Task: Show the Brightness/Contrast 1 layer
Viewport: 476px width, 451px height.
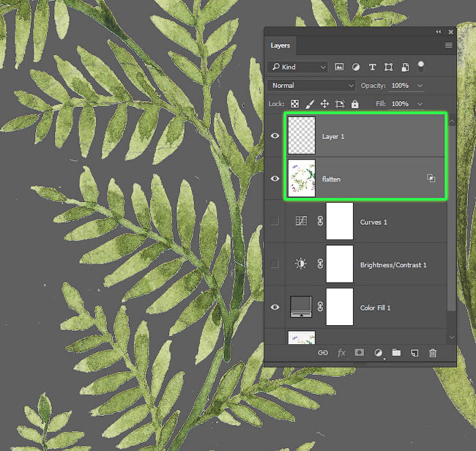Action: (275, 264)
